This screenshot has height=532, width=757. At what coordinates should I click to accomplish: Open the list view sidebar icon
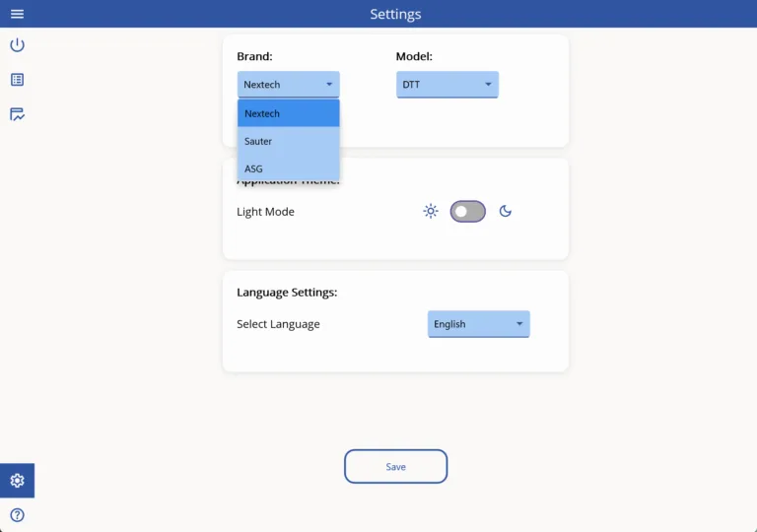(x=17, y=80)
